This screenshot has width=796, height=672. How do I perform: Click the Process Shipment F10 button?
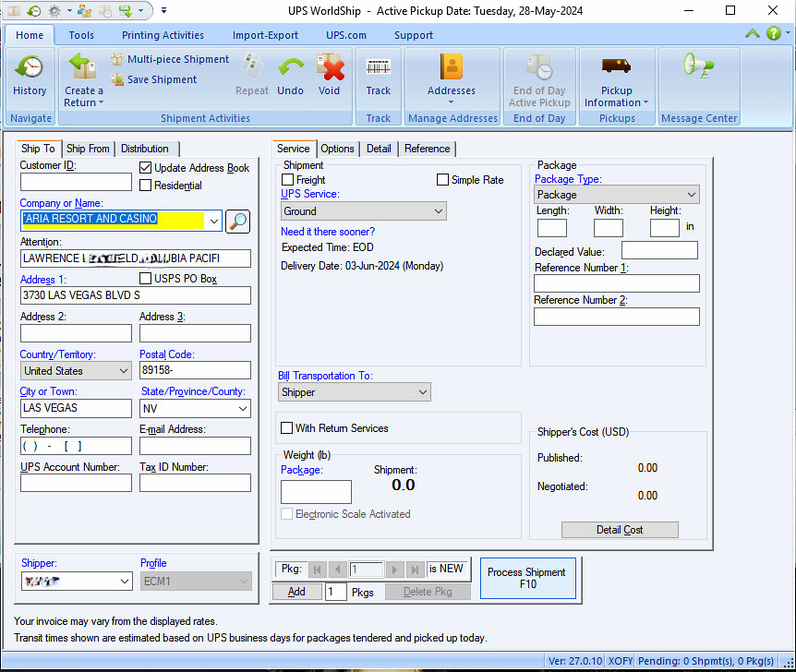pyautogui.click(x=526, y=578)
